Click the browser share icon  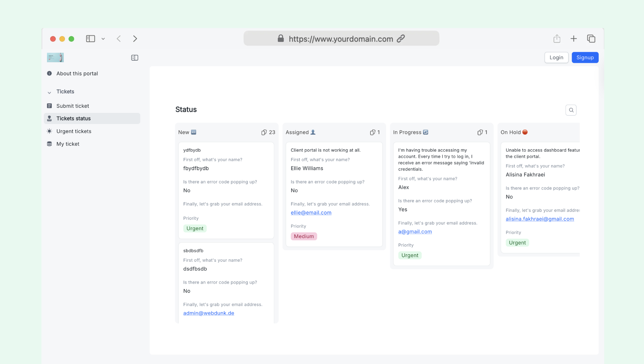[x=557, y=38]
